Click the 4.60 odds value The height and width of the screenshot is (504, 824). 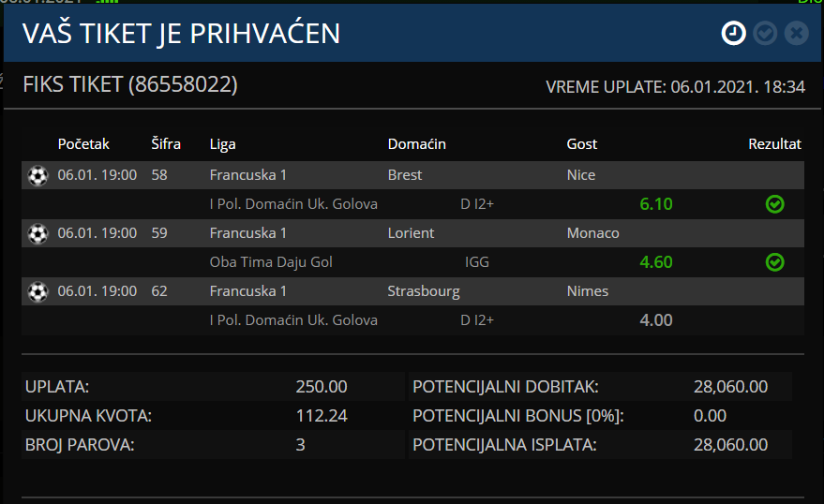656,262
